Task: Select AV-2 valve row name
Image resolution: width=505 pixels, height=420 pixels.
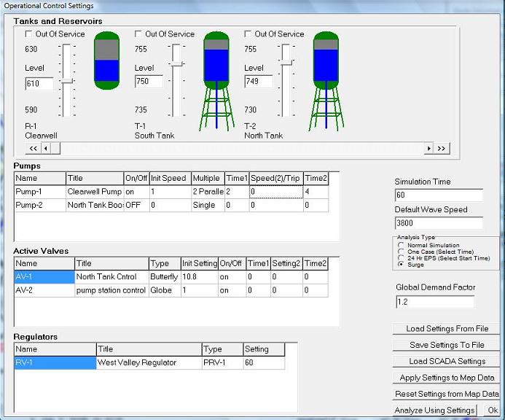Action: pyautogui.click(x=44, y=290)
